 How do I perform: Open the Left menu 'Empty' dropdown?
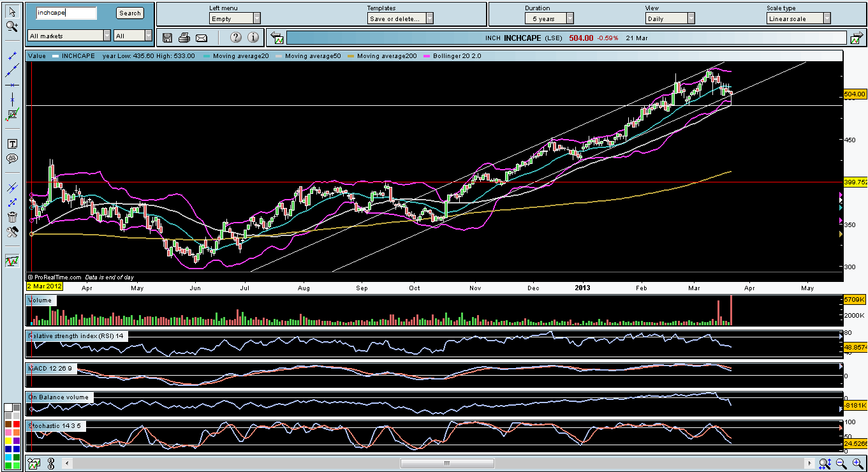pos(235,18)
